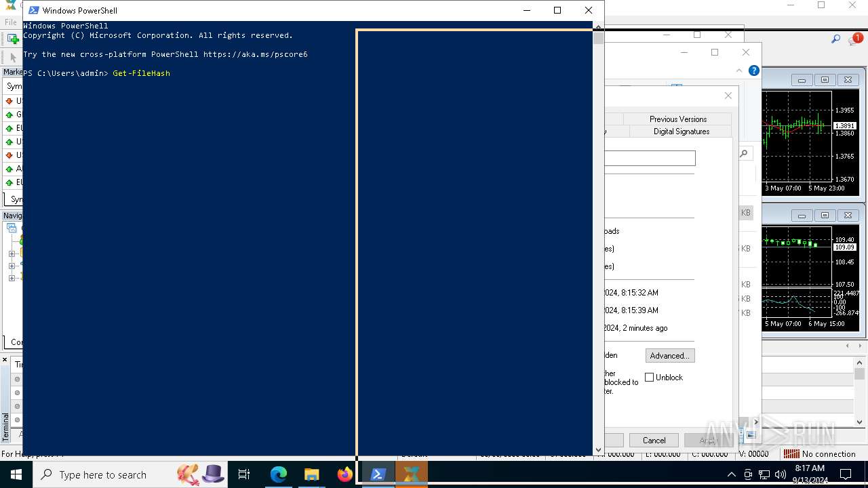
Task: Click the No connection status indicator
Action: point(819,454)
